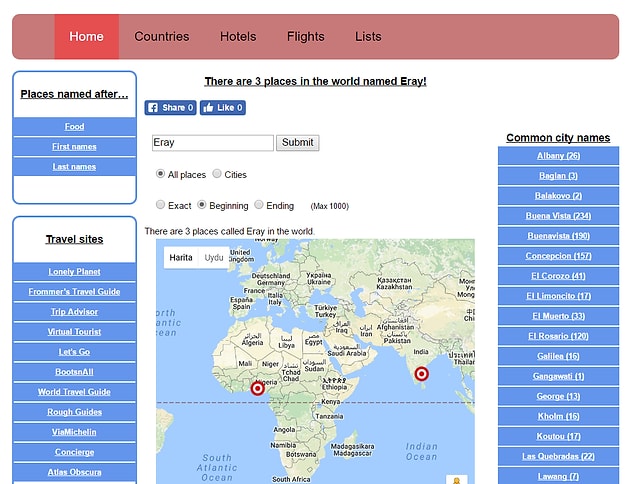Screen dimensions: 635x484
Task: Visit Frommer's Travel Guide link
Action: 75,292
